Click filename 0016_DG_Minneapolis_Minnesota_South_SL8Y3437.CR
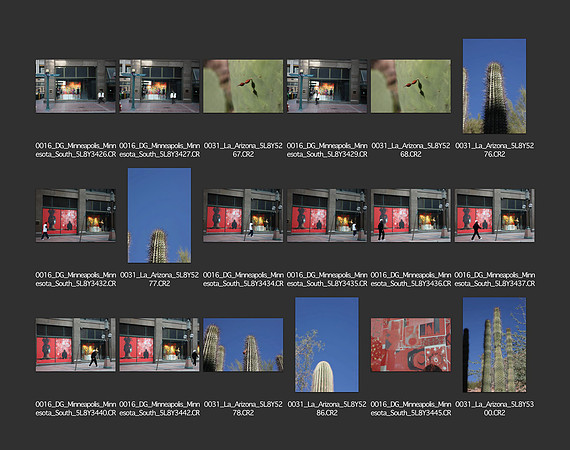Image resolution: width=570 pixels, height=450 pixels. (494, 279)
